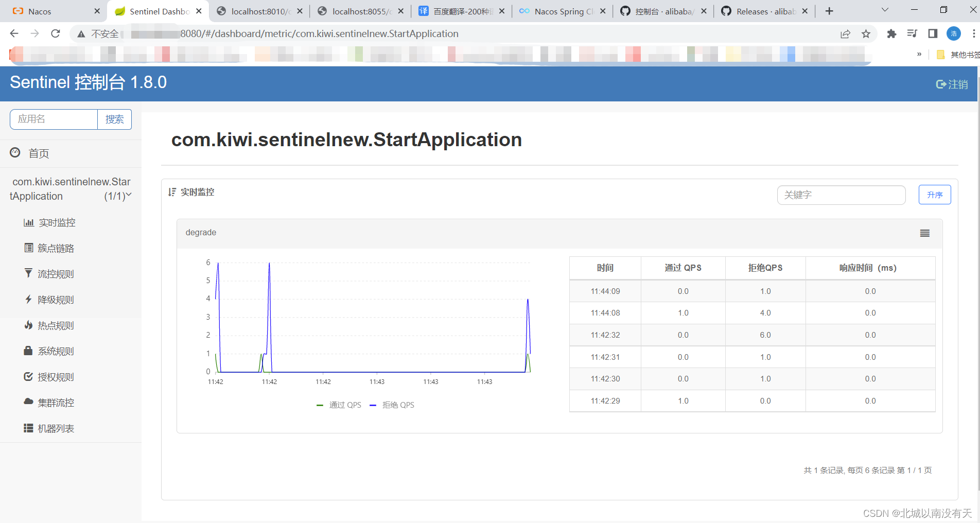Open 机器列表 page
Screen dimensions: 980x523
[x=56, y=428]
